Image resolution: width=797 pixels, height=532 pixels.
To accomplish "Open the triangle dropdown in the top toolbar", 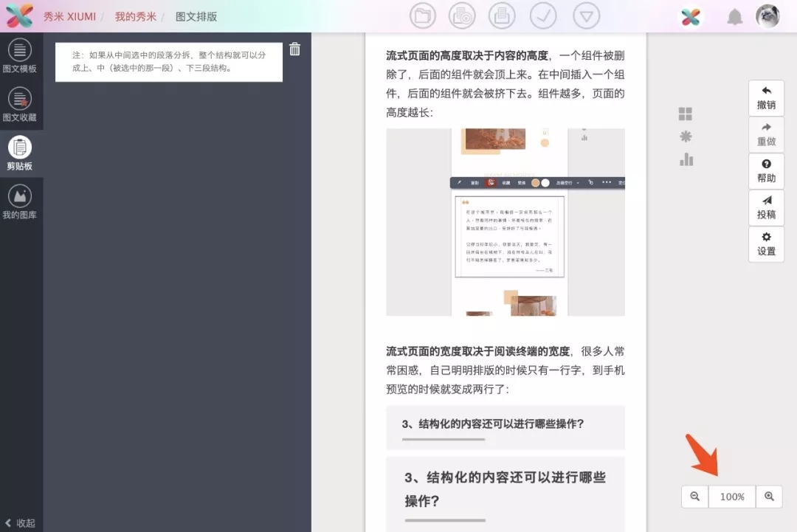I will [x=586, y=15].
